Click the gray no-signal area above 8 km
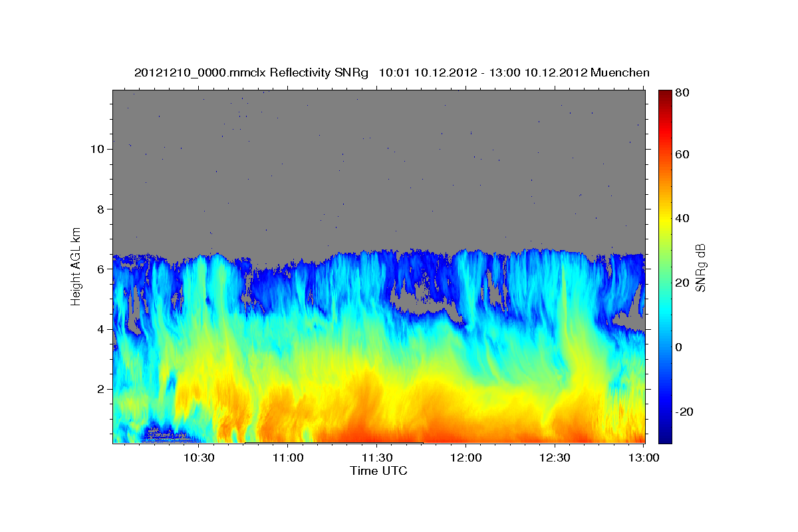 tap(379, 150)
